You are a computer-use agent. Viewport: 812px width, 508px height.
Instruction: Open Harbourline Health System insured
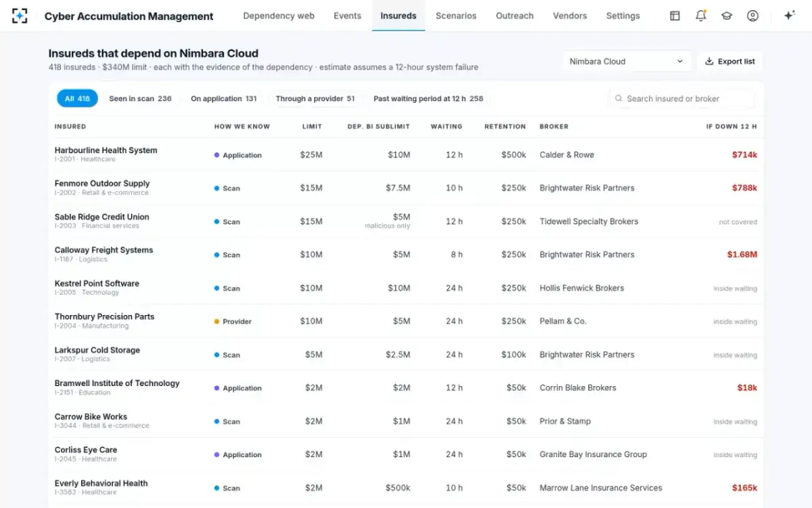(106, 150)
